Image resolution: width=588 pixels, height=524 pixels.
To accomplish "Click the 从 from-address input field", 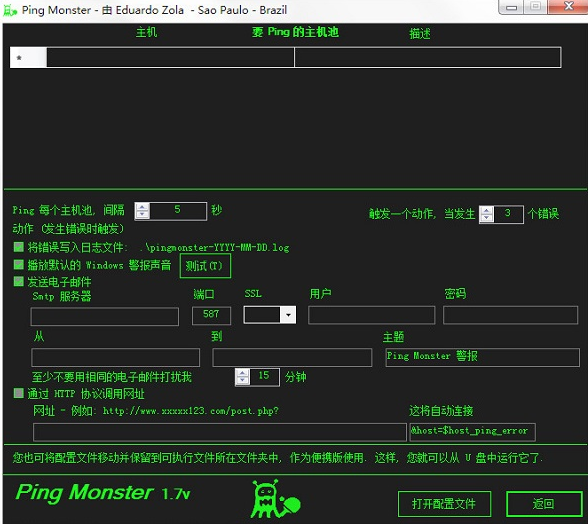I will [116, 357].
